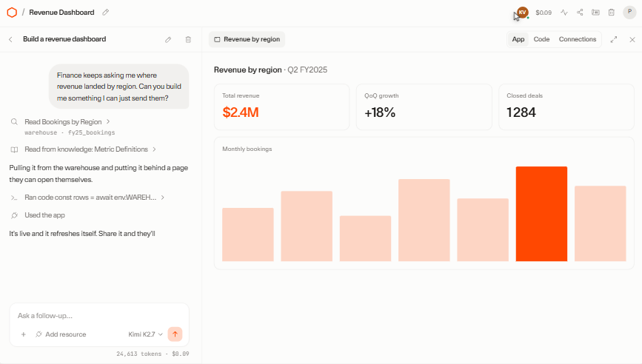This screenshot has height=364, width=642.
Task: Click the Pulling it from the warehouse reply text
Action: (x=98, y=173)
